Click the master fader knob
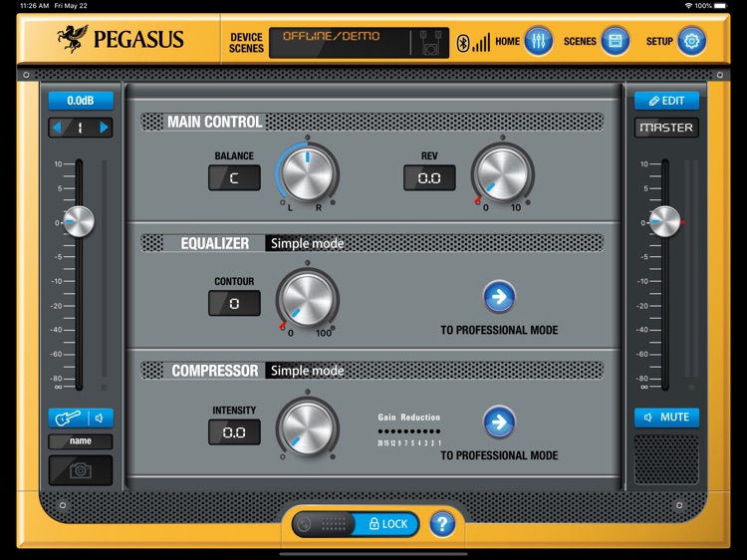The image size is (747, 560). click(x=665, y=221)
